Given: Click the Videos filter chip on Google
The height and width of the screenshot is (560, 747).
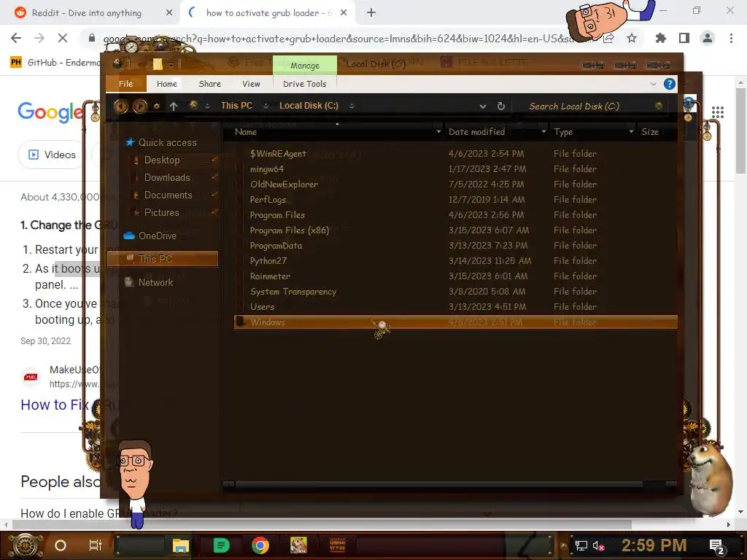Looking at the screenshot, I should coord(52,155).
